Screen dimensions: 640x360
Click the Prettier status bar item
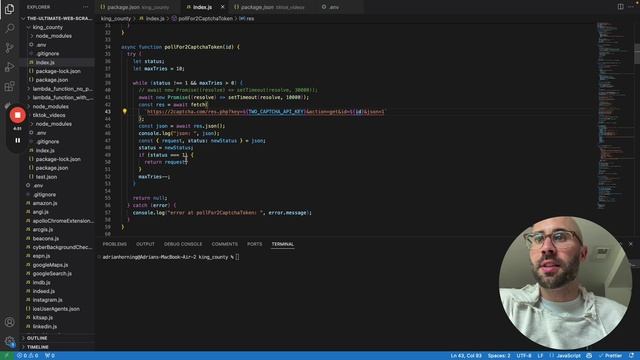(x=610, y=356)
